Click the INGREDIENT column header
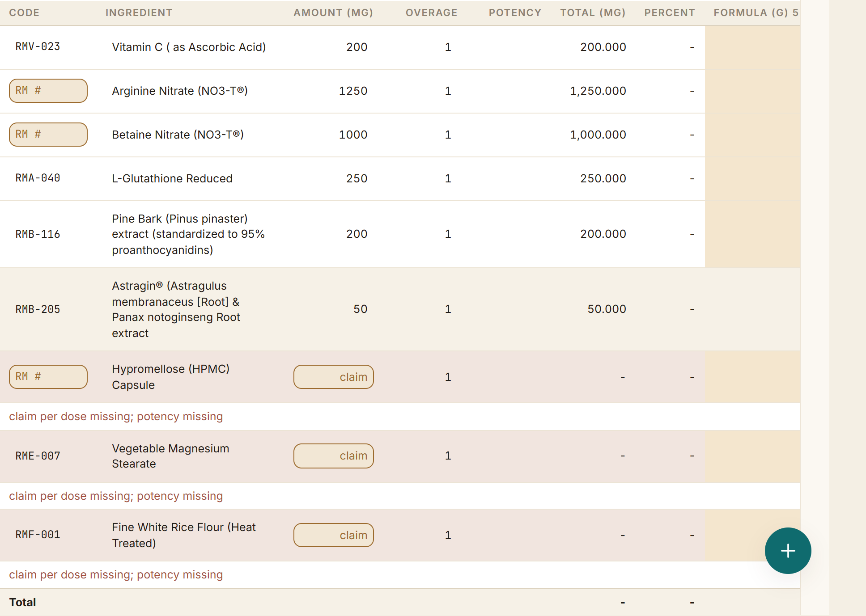 coord(139,13)
